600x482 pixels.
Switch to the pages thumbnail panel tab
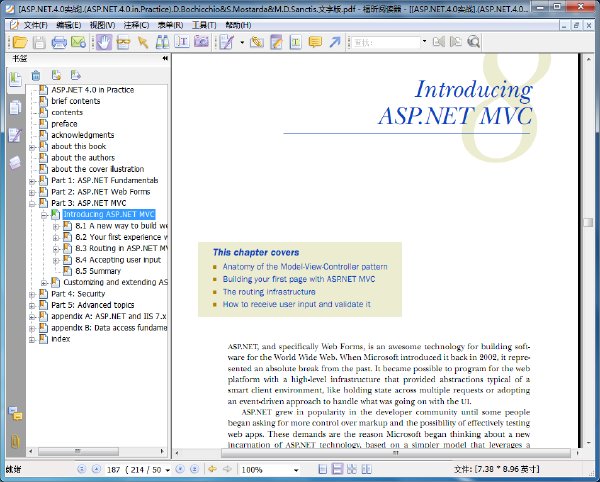pyautogui.click(x=15, y=107)
